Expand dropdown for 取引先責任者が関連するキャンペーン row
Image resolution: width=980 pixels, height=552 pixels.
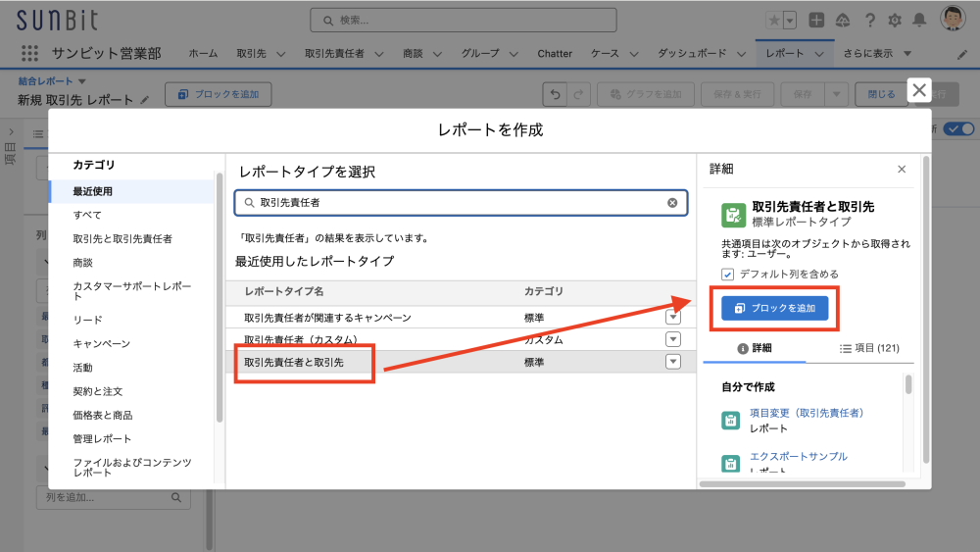(x=672, y=317)
